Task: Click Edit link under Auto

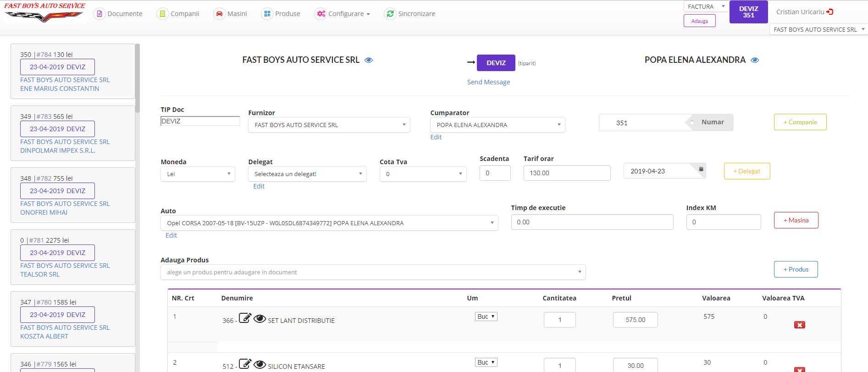Action: click(x=171, y=235)
